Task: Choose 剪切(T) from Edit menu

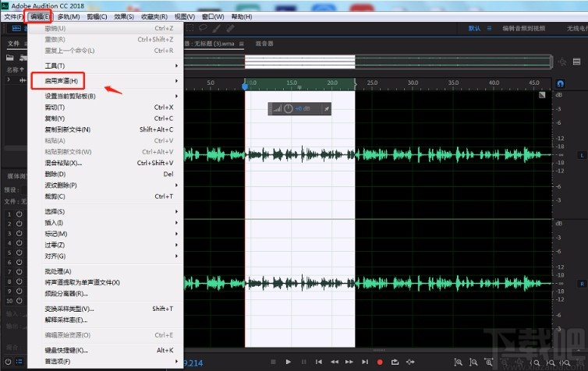Action: coord(106,108)
